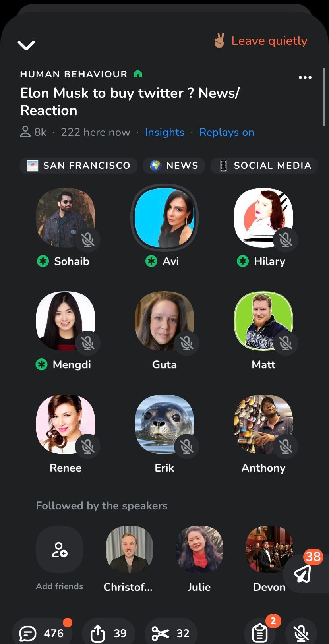Toggle the Replays on setting
Screen dimensions: 329x644
pos(226,132)
